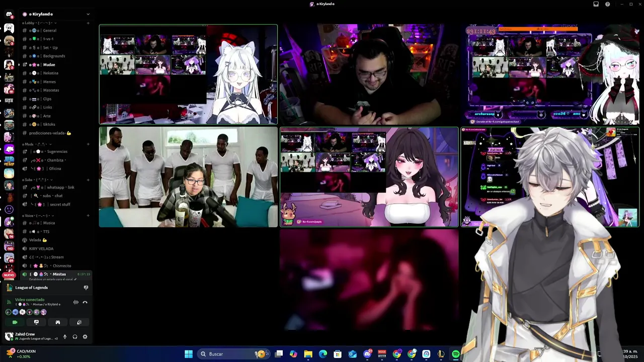Start an activity with controller icon
The height and width of the screenshot is (362, 644).
point(58,322)
